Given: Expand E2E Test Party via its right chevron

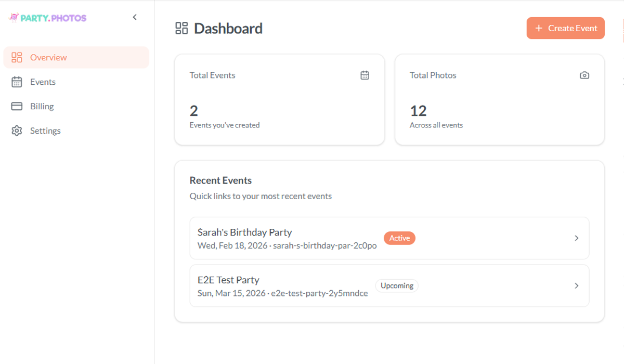Looking at the screenshot, I should point(576,285).
